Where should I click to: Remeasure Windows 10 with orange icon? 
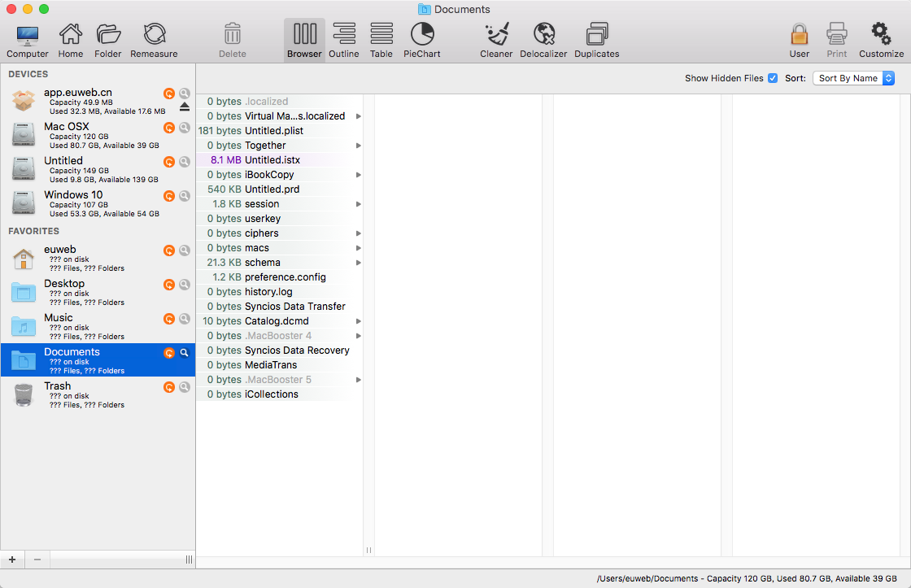coord(169,196)
